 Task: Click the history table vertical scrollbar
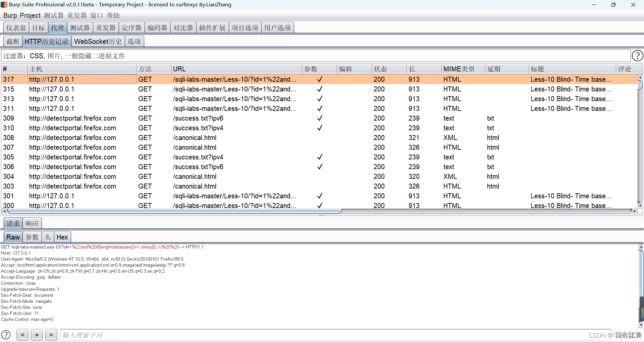pos(640,84)
